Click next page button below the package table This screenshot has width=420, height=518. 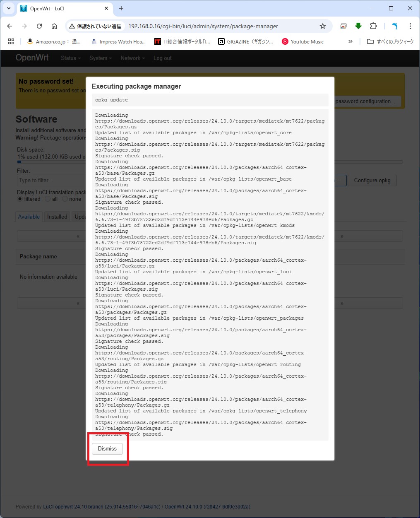coord(342,303)
